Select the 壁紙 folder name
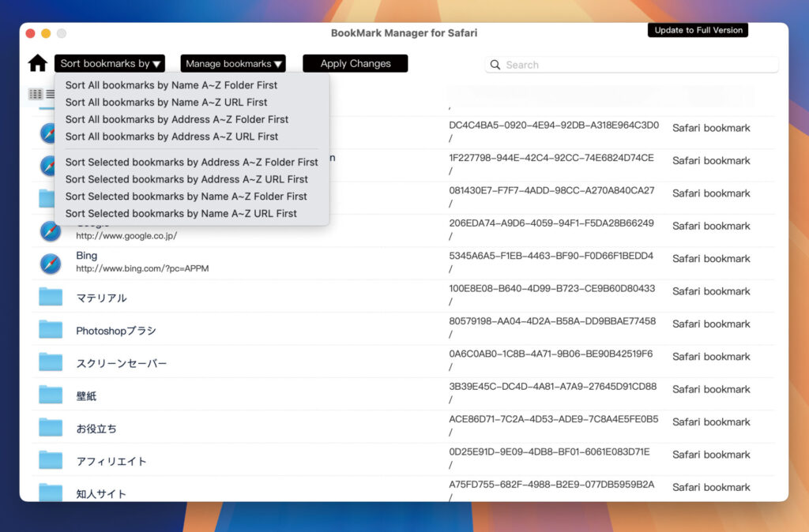The width and height of the screenshot is (809, 532). pos(86,396)
